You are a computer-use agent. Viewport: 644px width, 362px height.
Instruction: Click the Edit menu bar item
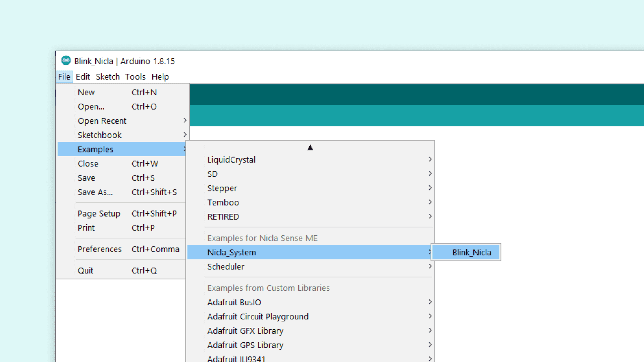pyautogui.click(x=83, y=77)
